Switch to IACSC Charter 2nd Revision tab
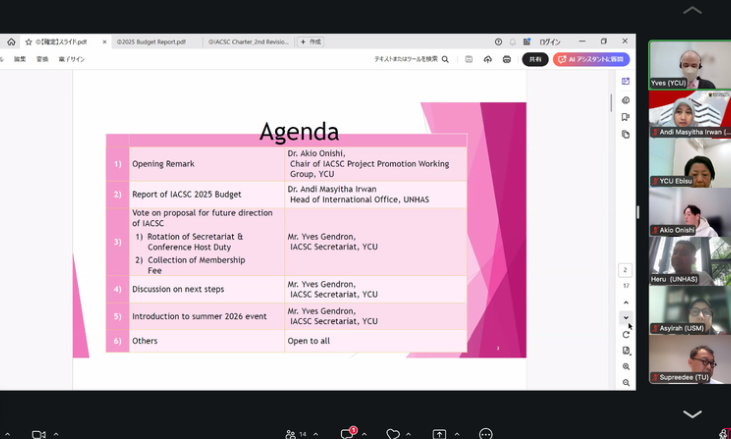Screen dimensions: 731x439 coord(248,42)
